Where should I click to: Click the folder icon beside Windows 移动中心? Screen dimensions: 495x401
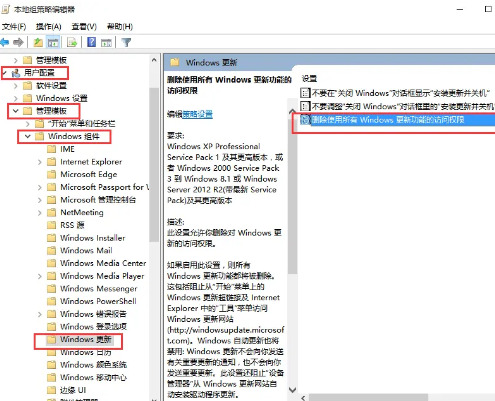coord(51,377)
